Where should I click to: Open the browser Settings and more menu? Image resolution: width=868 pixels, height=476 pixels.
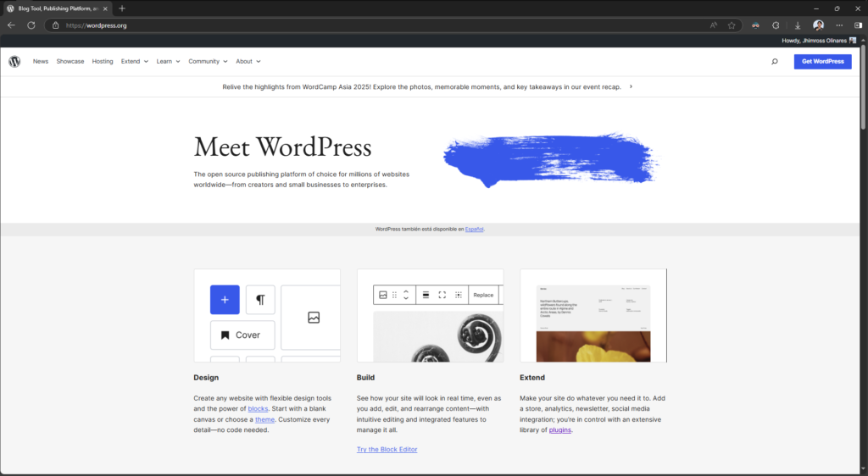838,25
